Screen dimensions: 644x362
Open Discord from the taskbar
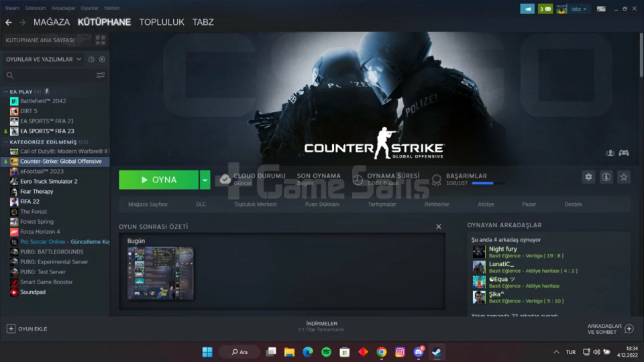[x=419, y=352]
